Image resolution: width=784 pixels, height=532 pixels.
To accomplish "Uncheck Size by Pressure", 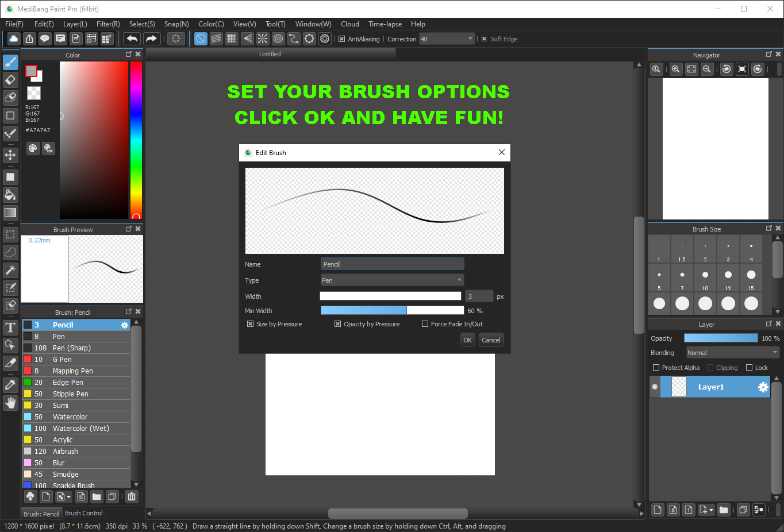I will tap(251, 324).
